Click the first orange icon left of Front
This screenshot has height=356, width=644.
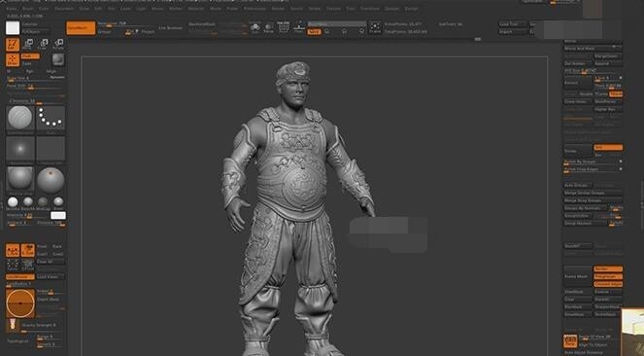pos(13,250)
